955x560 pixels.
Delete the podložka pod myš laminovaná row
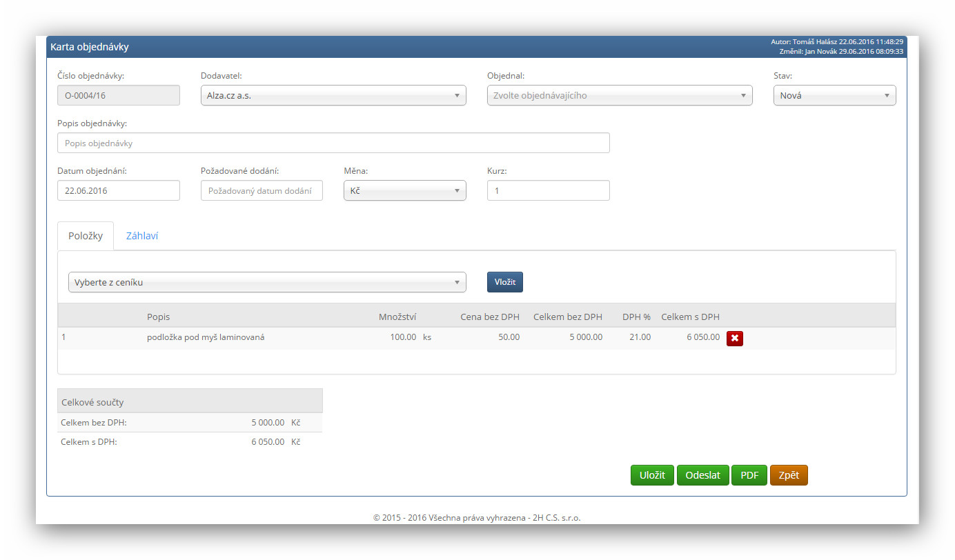(734, 338)
